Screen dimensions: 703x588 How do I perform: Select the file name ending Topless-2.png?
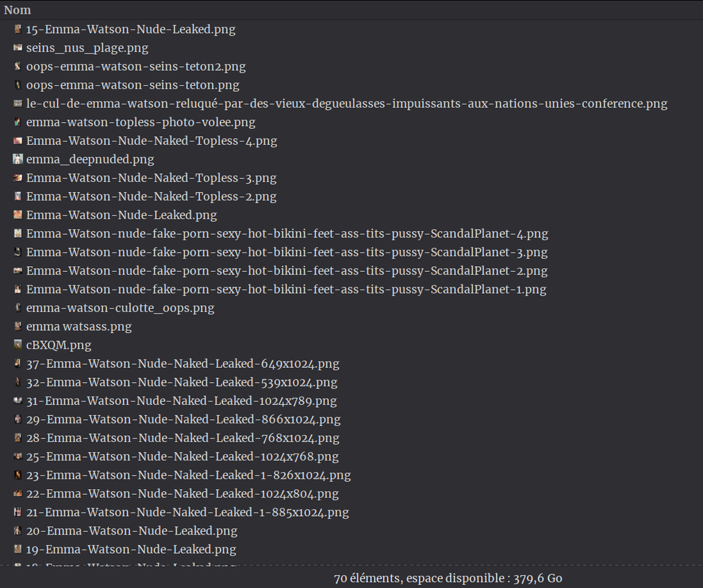152,197
